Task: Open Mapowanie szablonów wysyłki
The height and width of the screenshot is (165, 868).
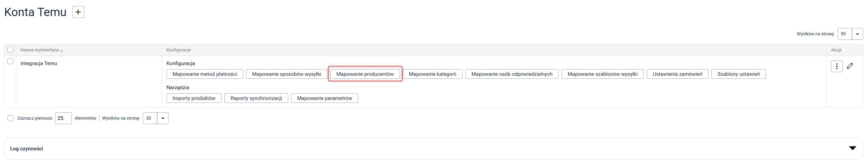Action: 602,74
